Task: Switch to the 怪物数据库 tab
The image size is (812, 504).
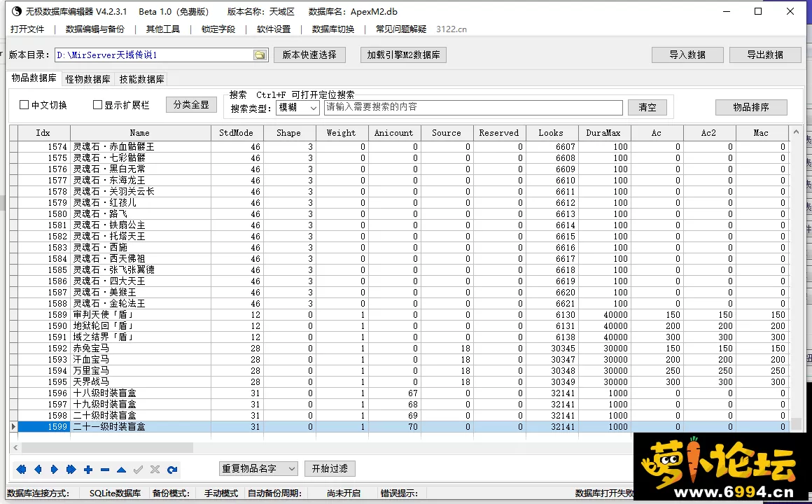Action: (x=87, y=79)
